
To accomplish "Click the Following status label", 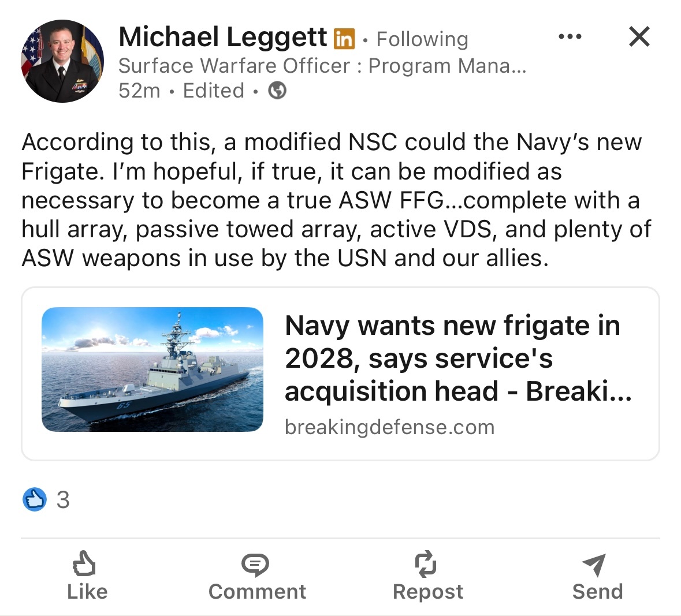I will [422, 39].
